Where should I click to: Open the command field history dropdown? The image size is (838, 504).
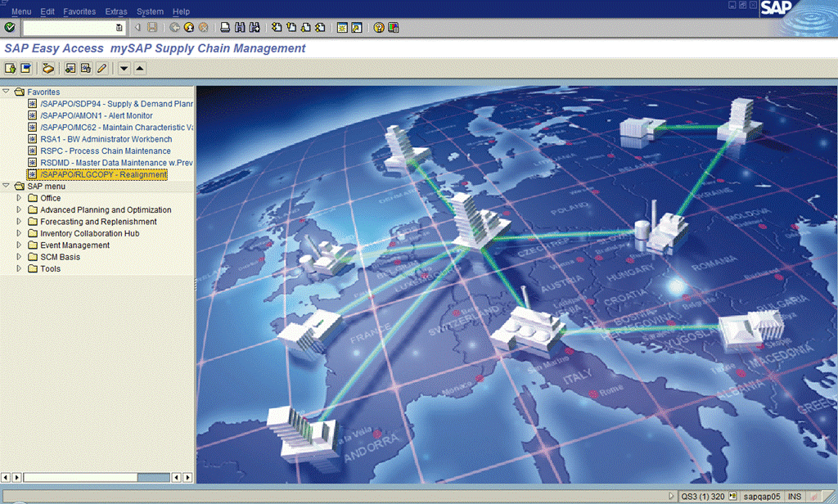click(x=119, y=28)
